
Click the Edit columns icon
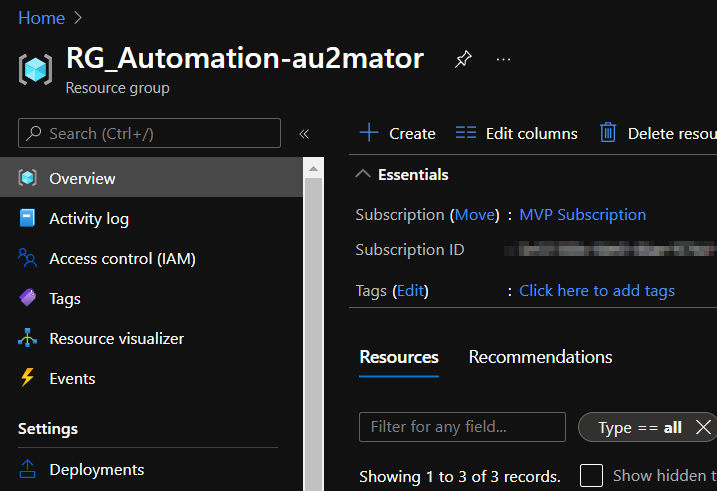point(466,133)
